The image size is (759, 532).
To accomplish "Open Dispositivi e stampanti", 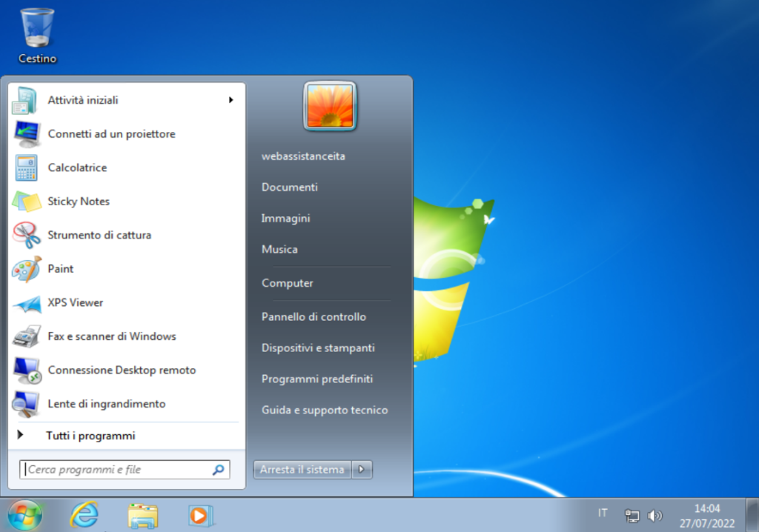I will (x=318, y=348).
